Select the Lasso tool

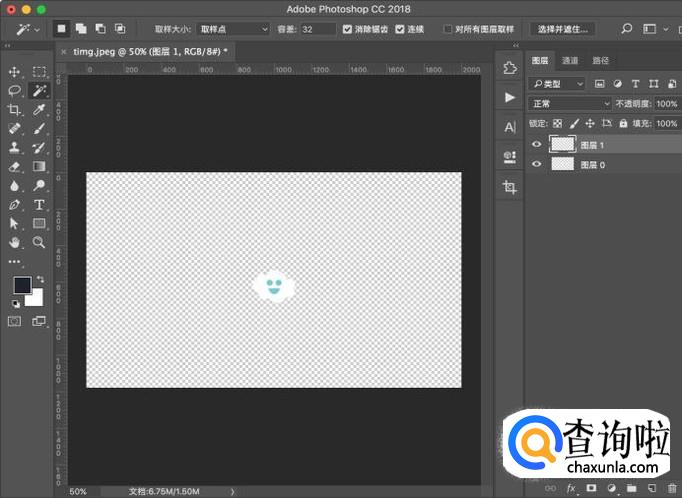[x=15, y=90]
